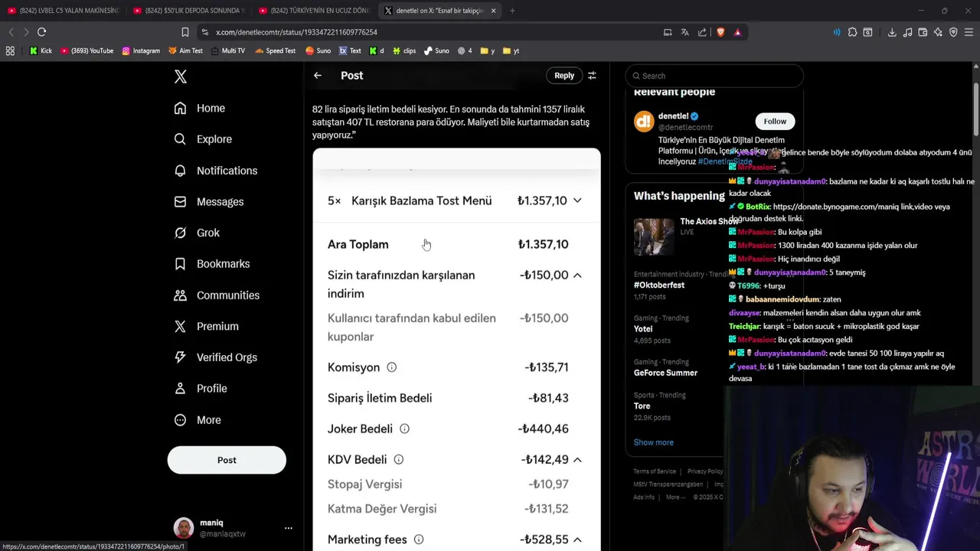The width and height of the screenshot is (980, 551).
Task: Click the white Post button
Action: (x=227, y=460)
